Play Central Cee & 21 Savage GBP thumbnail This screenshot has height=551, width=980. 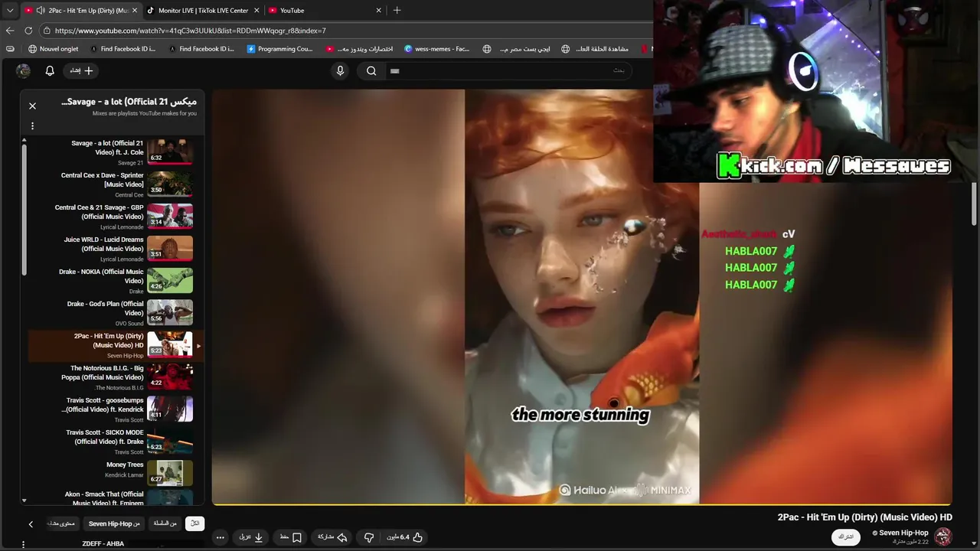click(x=170, y=216)
